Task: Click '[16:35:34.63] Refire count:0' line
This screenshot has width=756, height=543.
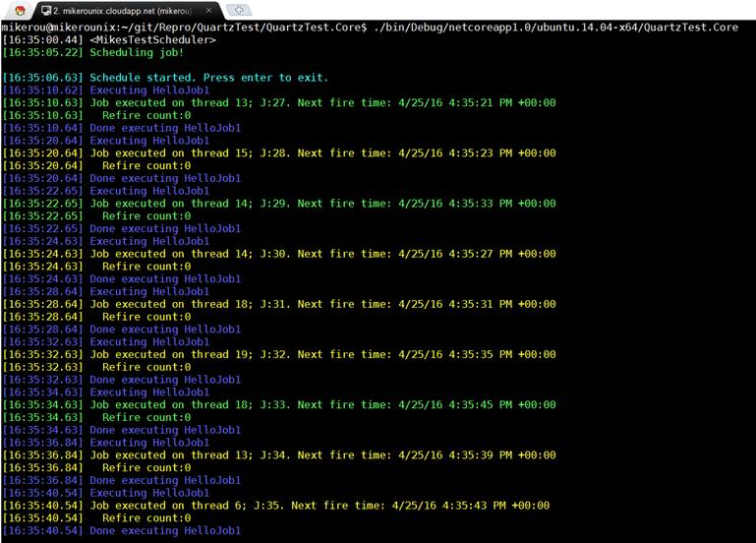Action: 96,417
